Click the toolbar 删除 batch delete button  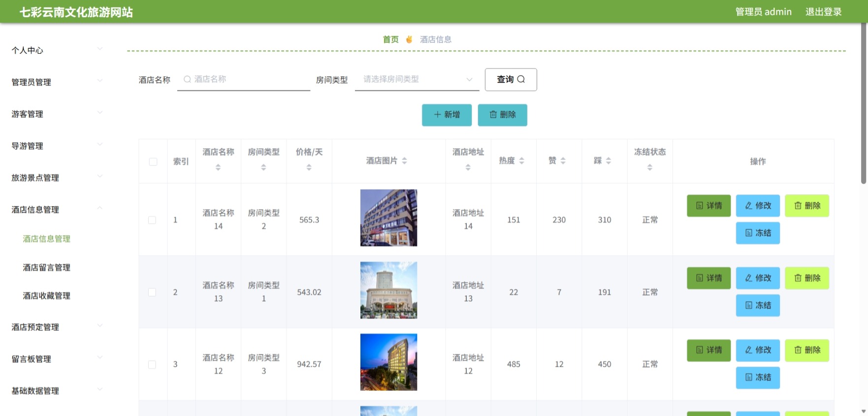click(x=502, y=115)
